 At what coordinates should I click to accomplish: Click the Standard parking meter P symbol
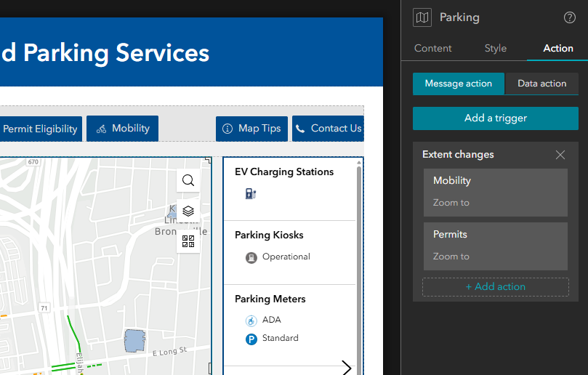(251, 339)
